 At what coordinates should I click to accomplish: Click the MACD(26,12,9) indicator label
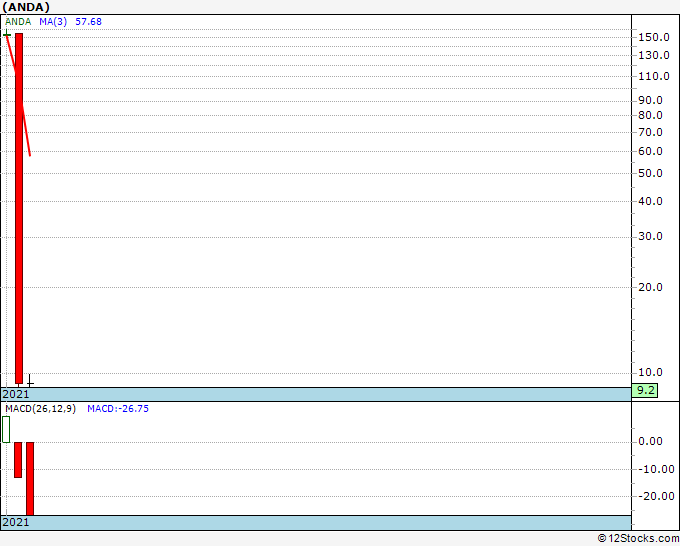tap(40, 409)
